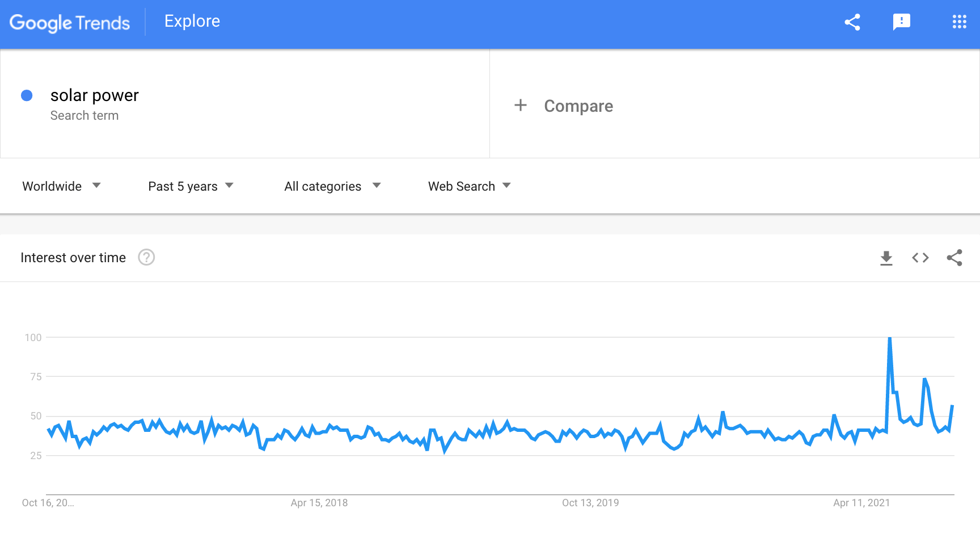Expand the Worldwide region dropdown

(61, 186)
